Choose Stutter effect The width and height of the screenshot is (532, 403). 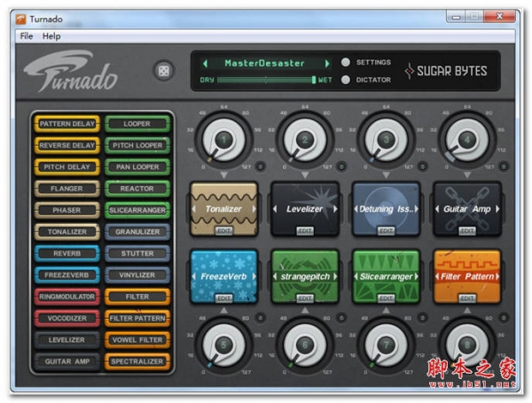pyautogui.click(x=137, y=253)
